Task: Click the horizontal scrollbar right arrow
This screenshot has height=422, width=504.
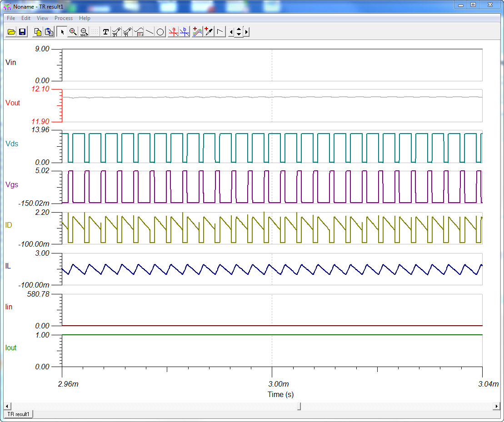Action: (497, 406)
